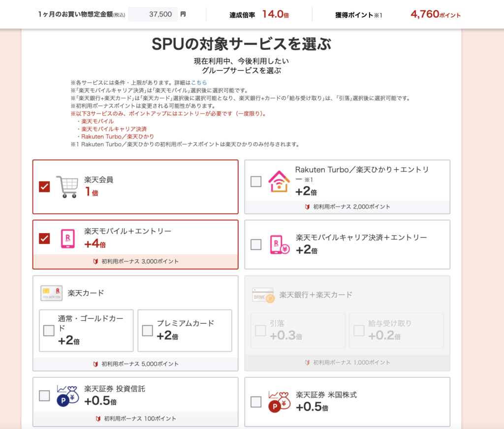Screen dimensions: 504x429
Task: Click beginner mark icon next to 初利用ボーナス 100ポイント
Action: tap(98, 419)
